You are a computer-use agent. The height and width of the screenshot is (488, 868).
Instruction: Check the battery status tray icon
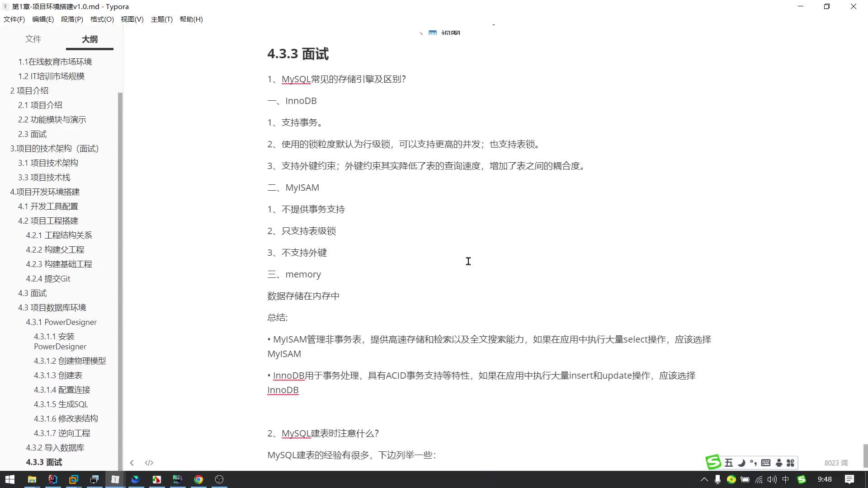[x=745, y=479]
